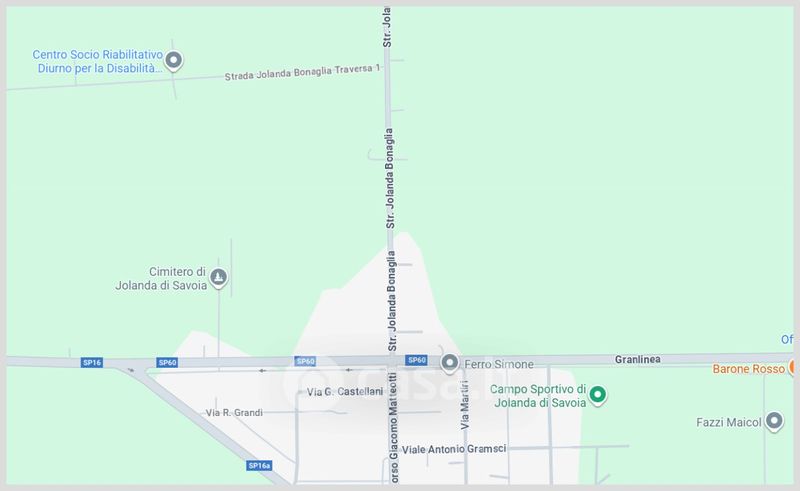
Task: Click the Centro Socio Riabilitativo map pin
Action: click(173, 61)
